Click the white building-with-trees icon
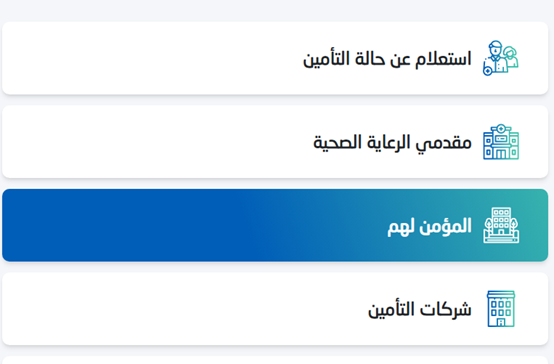Screen dimensions: 554x364 [x=501, y=225]
